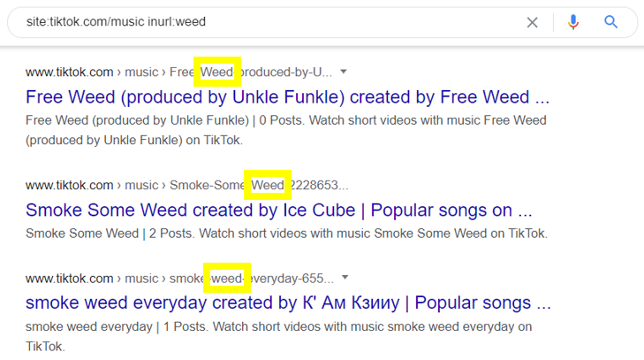This screenshot has width=644, height=360.
Task: Click the blue magnifying glass search icon
Action: [x=610, y=22]
